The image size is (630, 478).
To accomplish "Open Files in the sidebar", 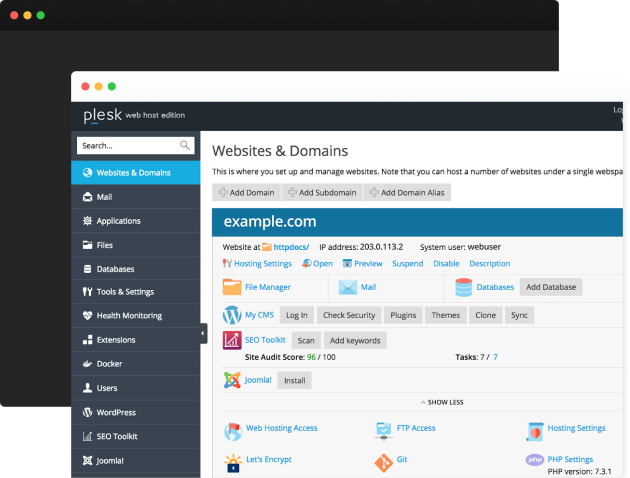I will (x=135, y=245).
